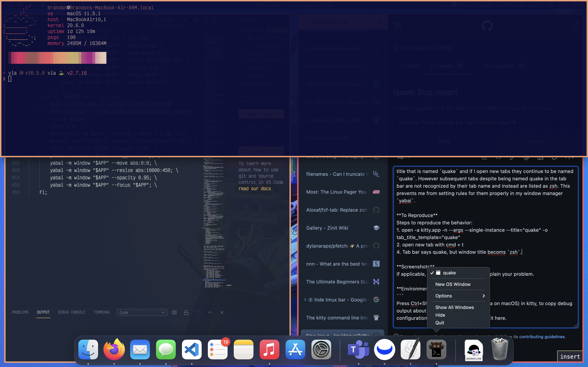
Task: Clear the output panel with the clear icon
Action: (174, 312)
